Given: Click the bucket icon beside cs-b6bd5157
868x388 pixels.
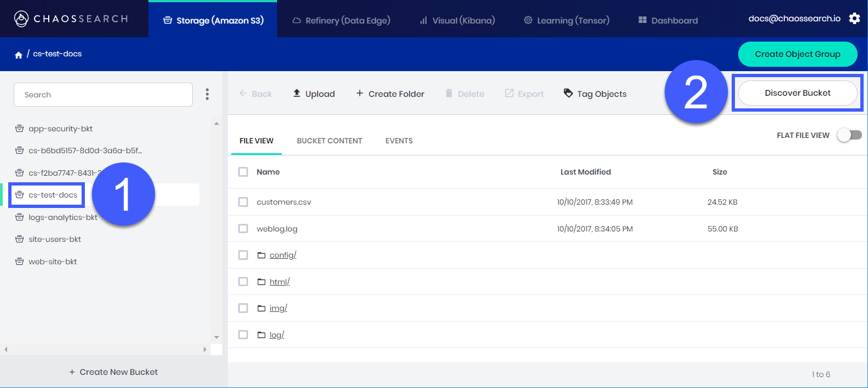Looking at the screenshot, I should (x=19, y=150).
